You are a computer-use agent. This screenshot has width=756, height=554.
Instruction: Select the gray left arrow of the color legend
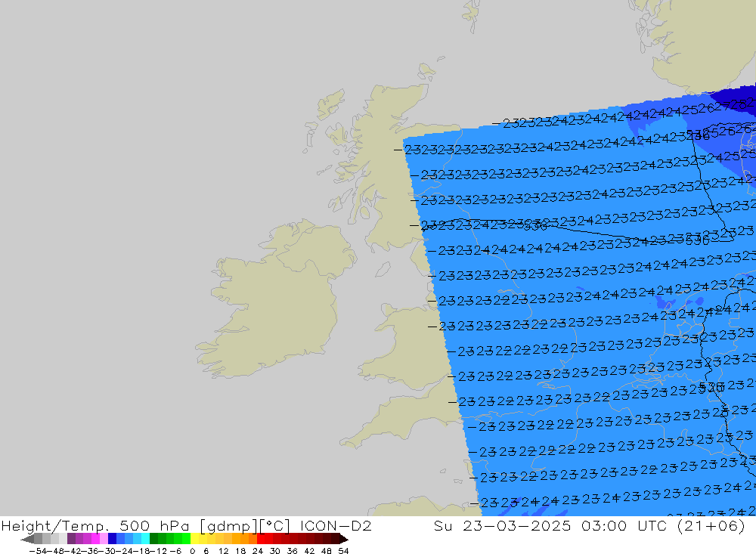coord(27,539)
